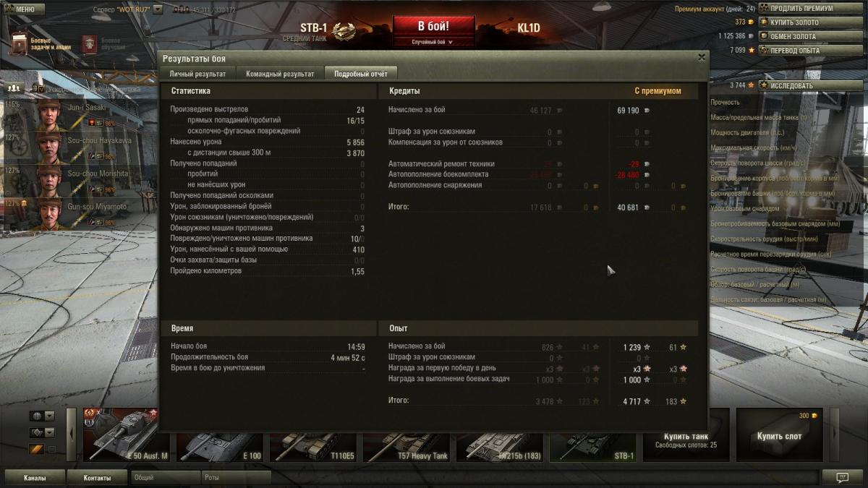Switch to the Личный результат tab
The image size is (868, 488).
click(x=197, y=74)
